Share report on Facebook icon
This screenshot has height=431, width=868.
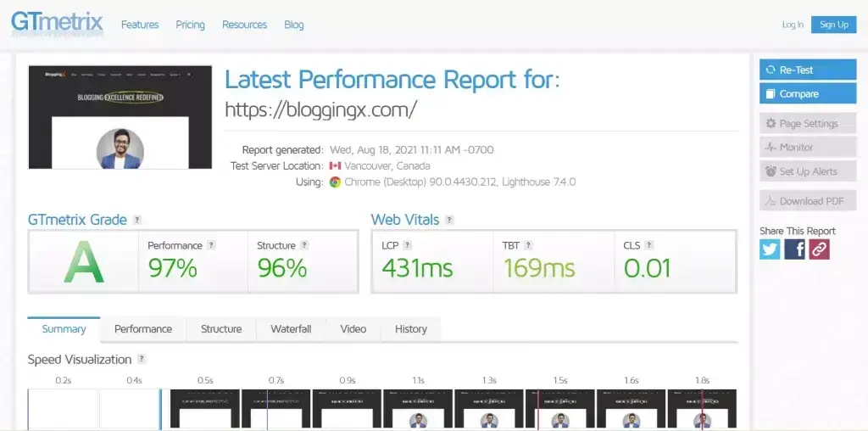coord(794,249)
